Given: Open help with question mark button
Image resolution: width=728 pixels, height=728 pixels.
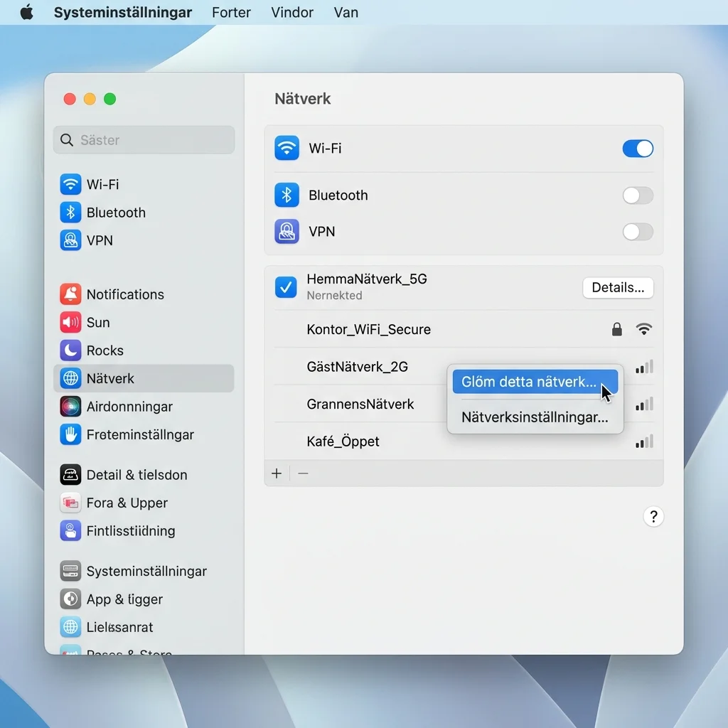Looking at the screenshot, I should pyautogui.click(x=653, y=516).
